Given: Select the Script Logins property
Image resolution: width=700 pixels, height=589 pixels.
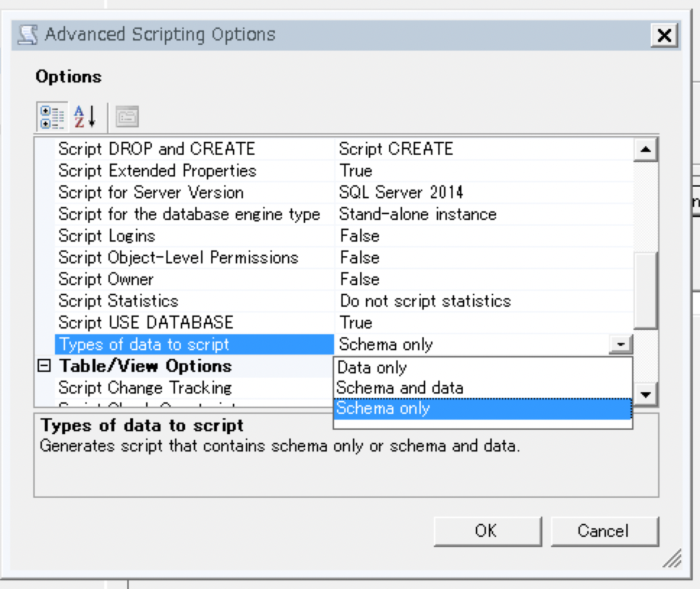Looking at the screenshot, I should pyautogui.click(x=106, y=236).
